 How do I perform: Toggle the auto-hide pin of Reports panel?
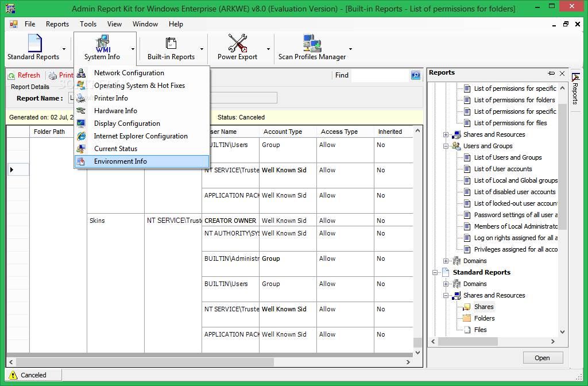click(551, 73)
